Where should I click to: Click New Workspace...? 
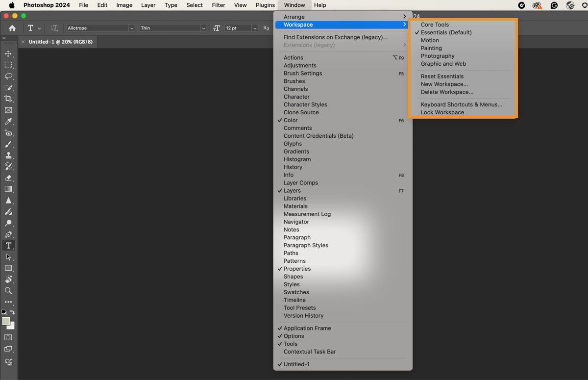[x=444, y=84]
